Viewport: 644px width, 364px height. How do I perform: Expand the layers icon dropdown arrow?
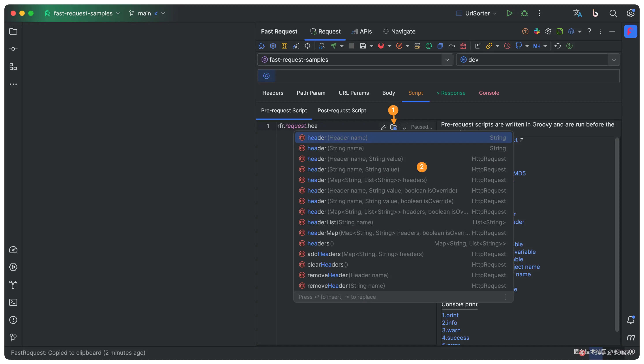click(579, 32)
